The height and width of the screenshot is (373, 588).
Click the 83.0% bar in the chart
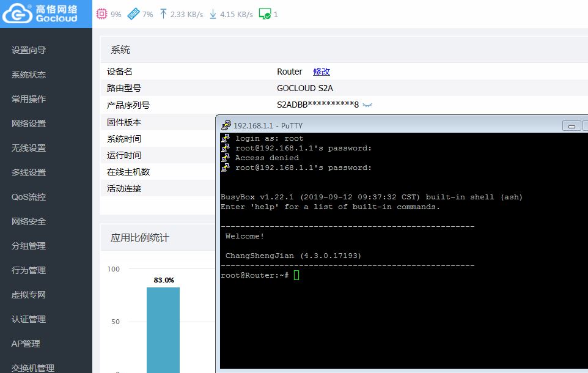(x=163, y=329)
